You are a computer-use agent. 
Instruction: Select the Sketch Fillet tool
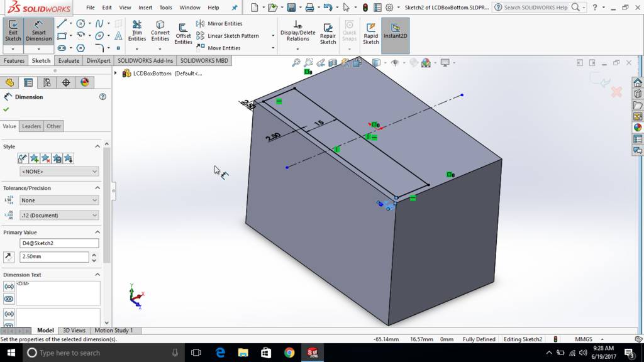[99, 48]
